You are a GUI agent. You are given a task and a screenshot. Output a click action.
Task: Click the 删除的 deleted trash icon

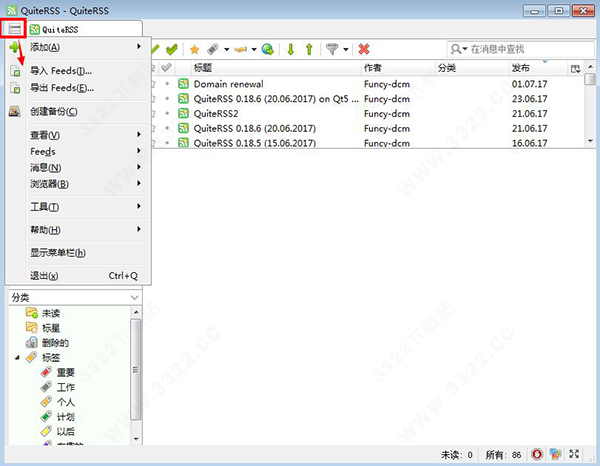click(32, 342)
